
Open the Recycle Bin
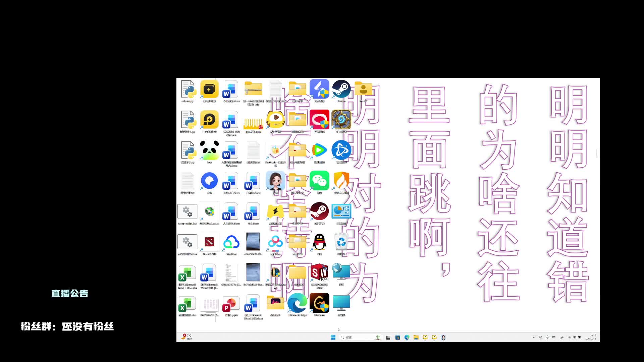[341, 242]
